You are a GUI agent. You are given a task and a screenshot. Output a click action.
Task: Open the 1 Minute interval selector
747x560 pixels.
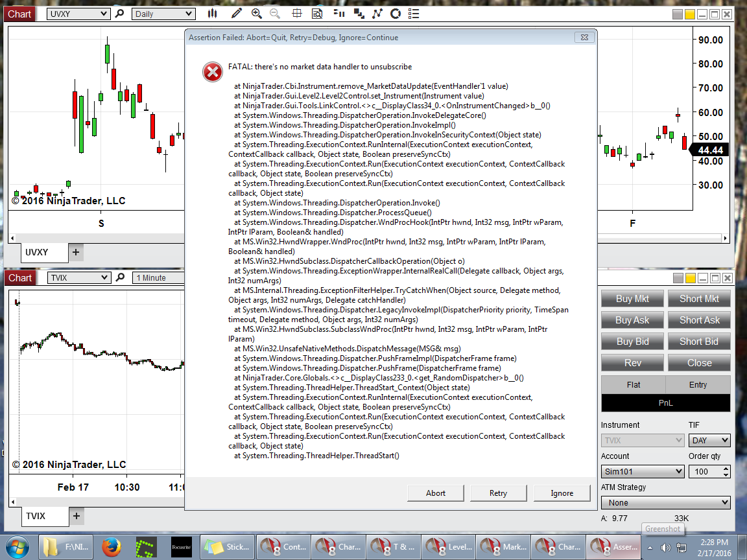tap(158, 277)
